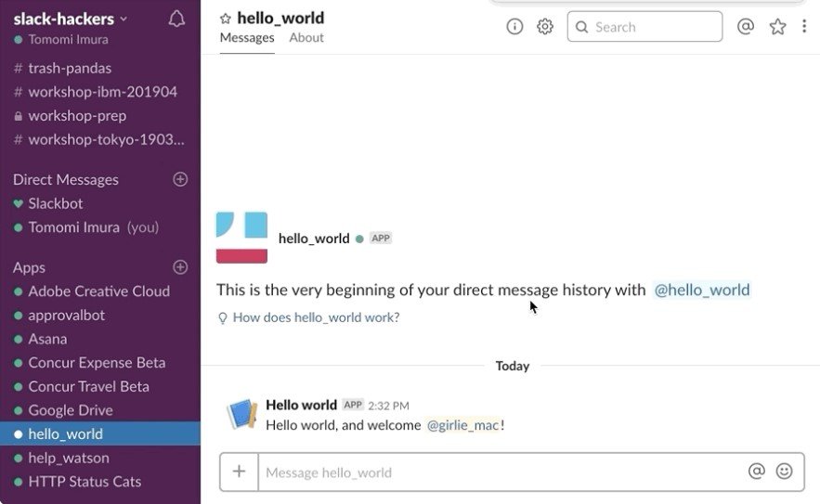Image resolution: width=820 pixels, height=504 pixels.
Task: Add a new direct message
Action: tap(181, 179)
